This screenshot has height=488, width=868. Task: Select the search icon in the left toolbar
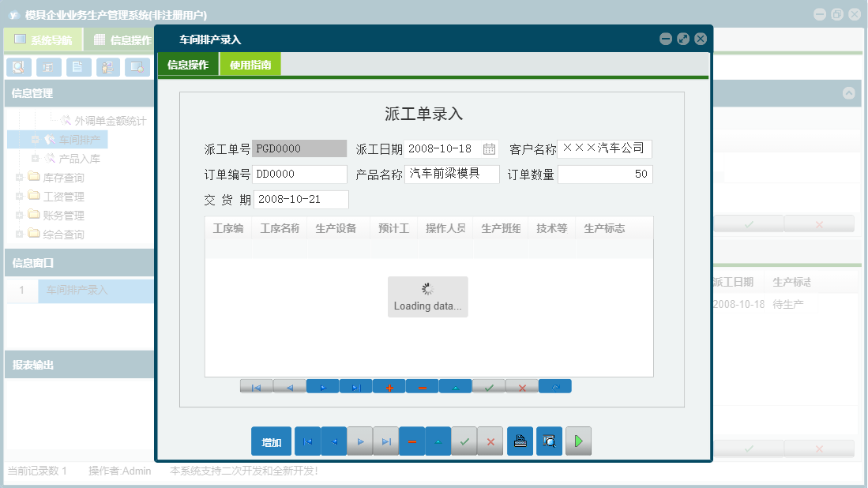[18, 67]
